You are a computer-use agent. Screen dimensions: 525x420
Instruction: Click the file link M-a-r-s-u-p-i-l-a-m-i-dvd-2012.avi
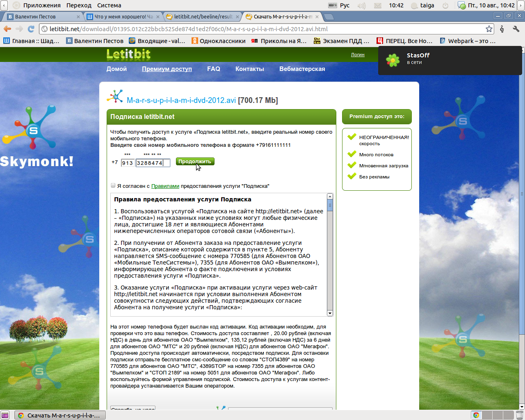point(181,100)
